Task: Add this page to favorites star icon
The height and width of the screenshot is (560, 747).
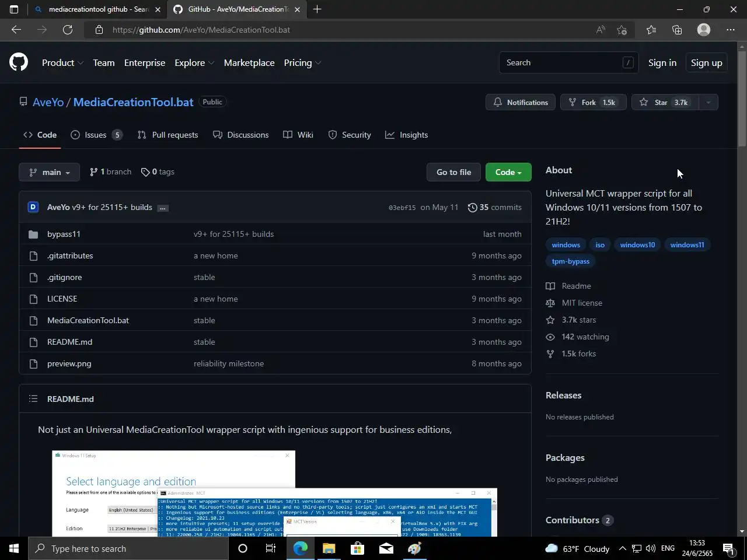Action: (x=622, y=30)
